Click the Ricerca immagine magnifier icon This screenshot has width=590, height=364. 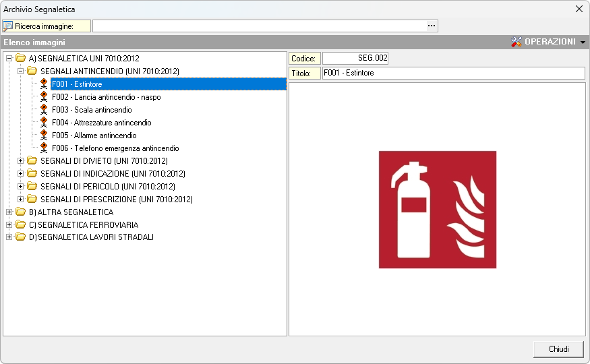click(8, 26)
